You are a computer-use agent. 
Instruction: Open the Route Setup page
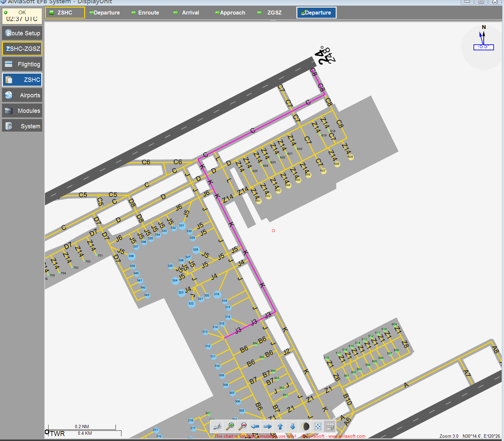[22, 33]
